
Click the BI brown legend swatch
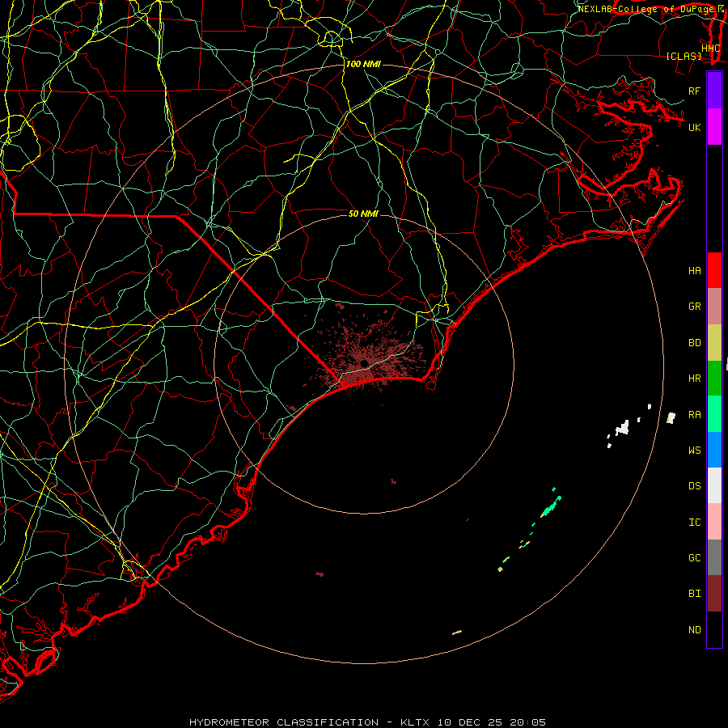pos(714,594)
